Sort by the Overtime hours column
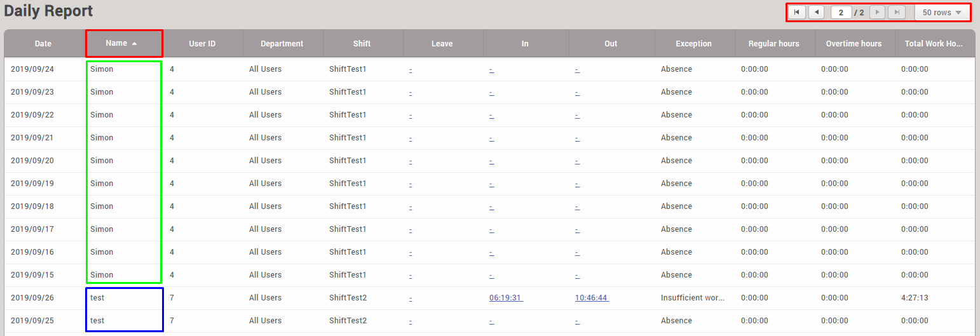This screenshot has width=980, height=336. (x=854, y=44)
